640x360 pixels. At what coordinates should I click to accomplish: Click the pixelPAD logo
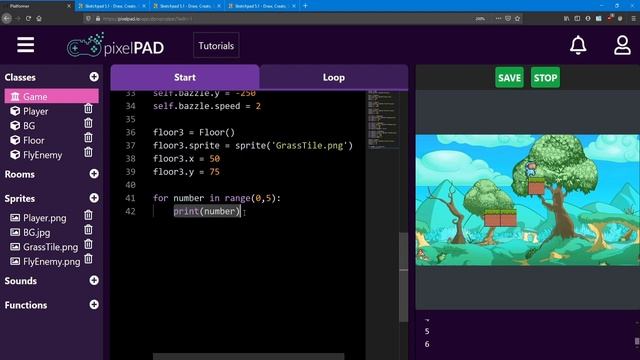115,45
